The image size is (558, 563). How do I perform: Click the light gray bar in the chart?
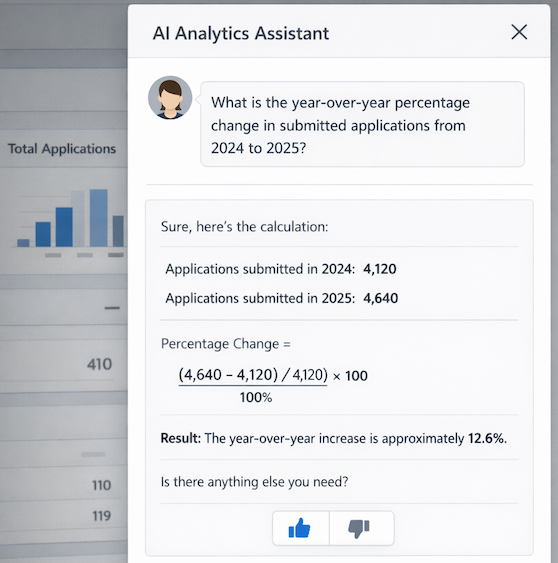78,219
